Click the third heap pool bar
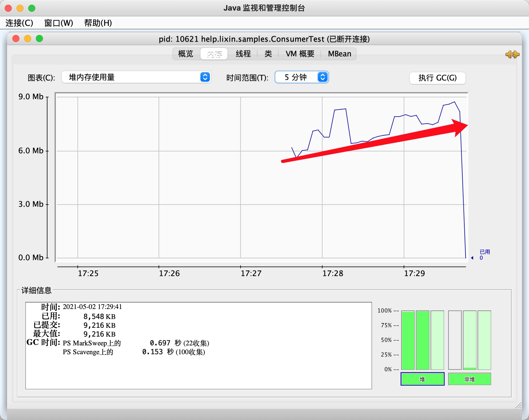Screen dimensions: 529x420 tap(437, 340)
